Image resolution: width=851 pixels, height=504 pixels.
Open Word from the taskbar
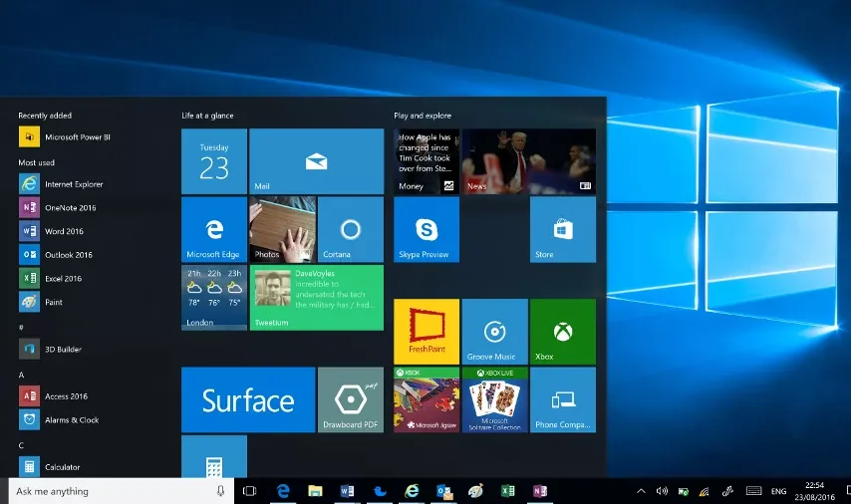[348, 491]
